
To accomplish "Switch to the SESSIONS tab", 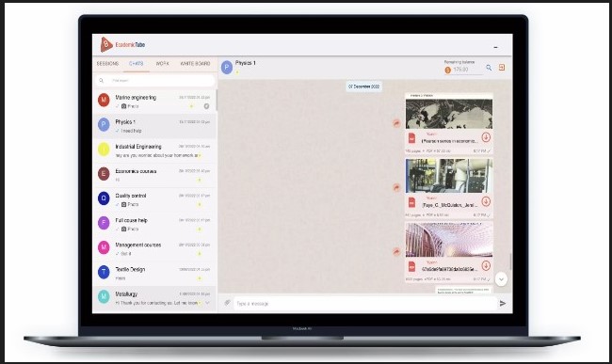I will [107, 64].
